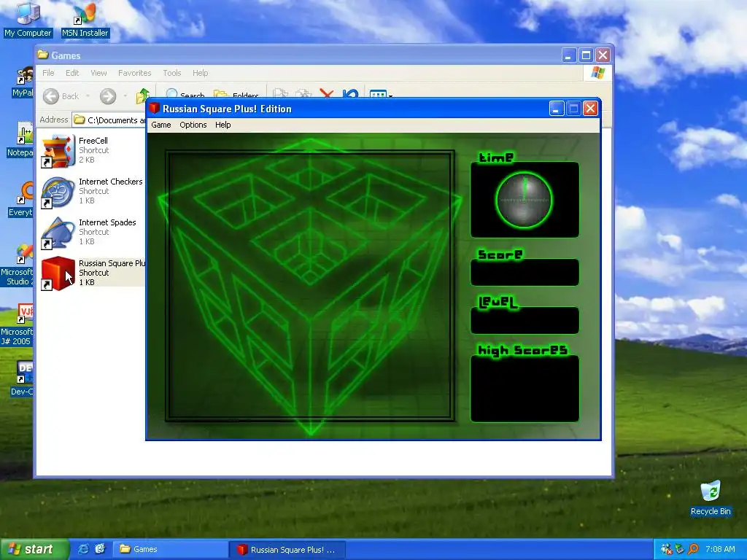This screenshot has height=560, width=747.
Task: Click the Start button
Action: pyautogui.click(x=34, y=549)
